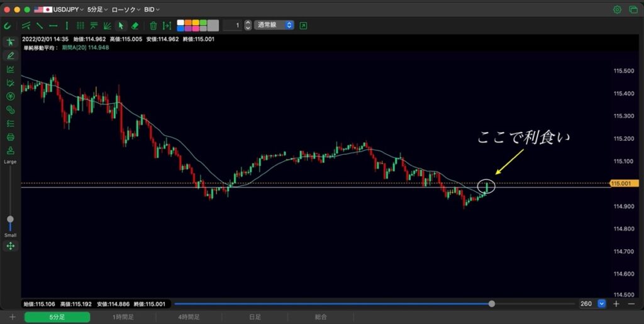The image size is (644, 324).
Task: Switch to the 日足 tab
Action: (255, 317)
